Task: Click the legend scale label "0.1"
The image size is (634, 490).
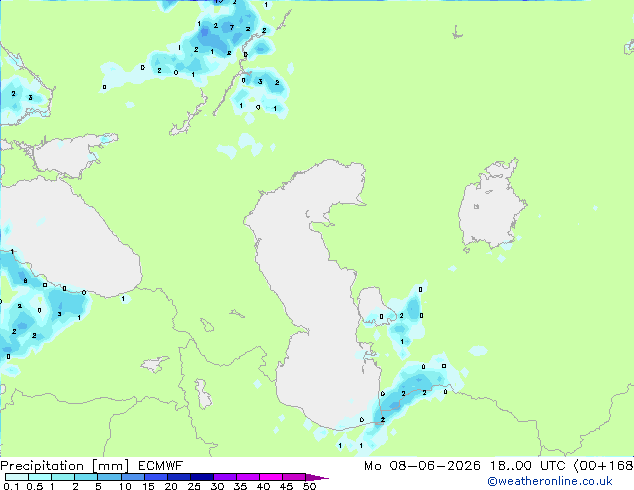Action: tap(11, 486)
